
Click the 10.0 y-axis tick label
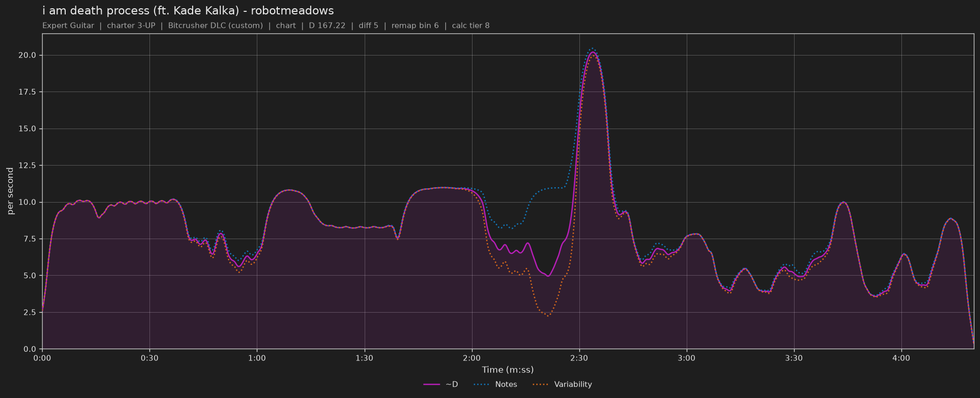(x=27, y=202)
